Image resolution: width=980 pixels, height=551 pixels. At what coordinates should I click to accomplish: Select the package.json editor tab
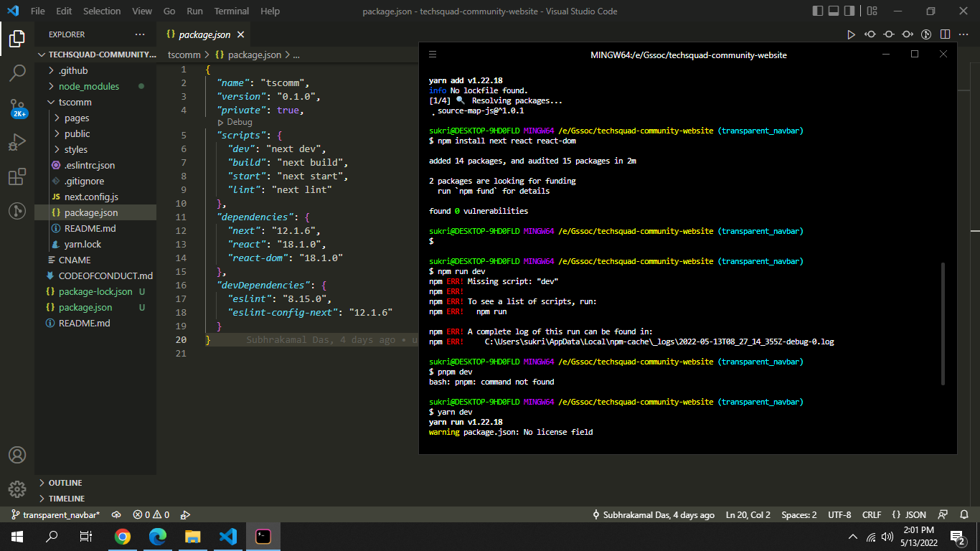click(x=204, y=34)
